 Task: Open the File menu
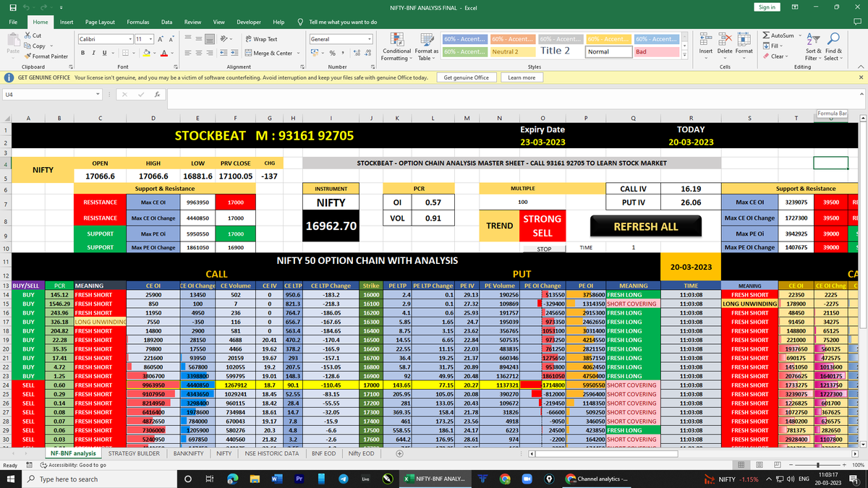(13, 22)
